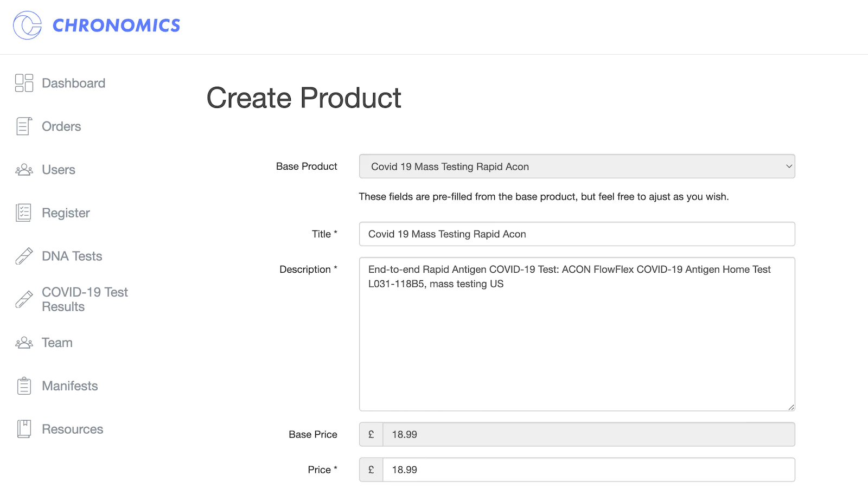Image resolution: width=868 pixels, height=488 pixels.
Task: Click the Description textarea resize handle
Action: [791, 407]
